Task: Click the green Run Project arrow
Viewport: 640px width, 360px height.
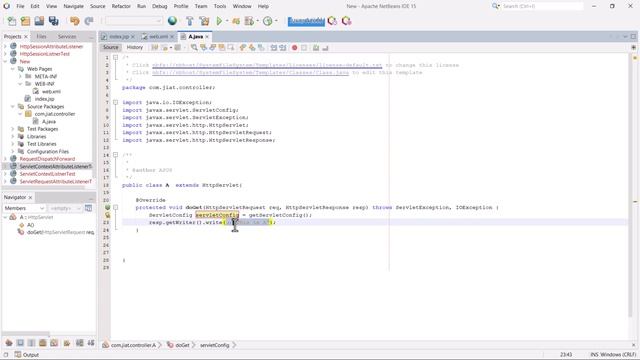Action: 219,21
